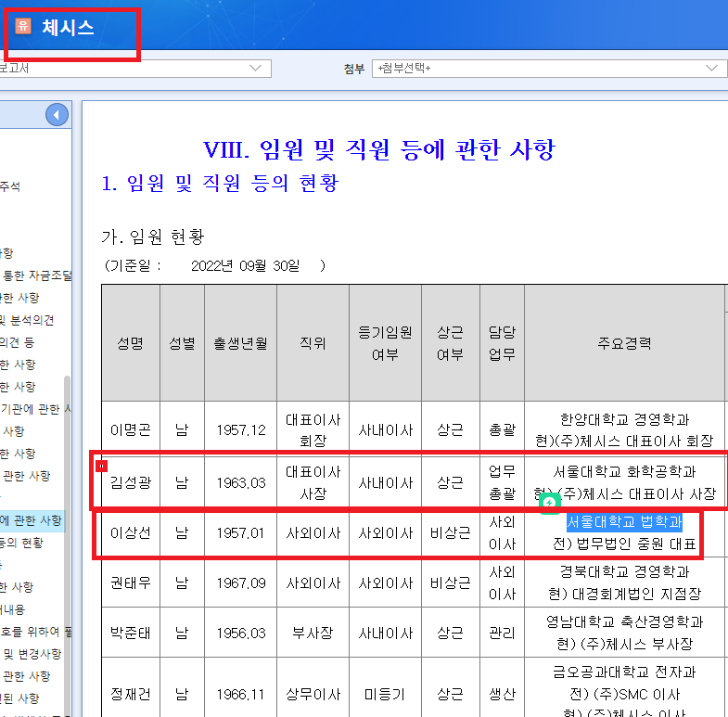Open sidebar item '등의 현황'

pos(21,543)
